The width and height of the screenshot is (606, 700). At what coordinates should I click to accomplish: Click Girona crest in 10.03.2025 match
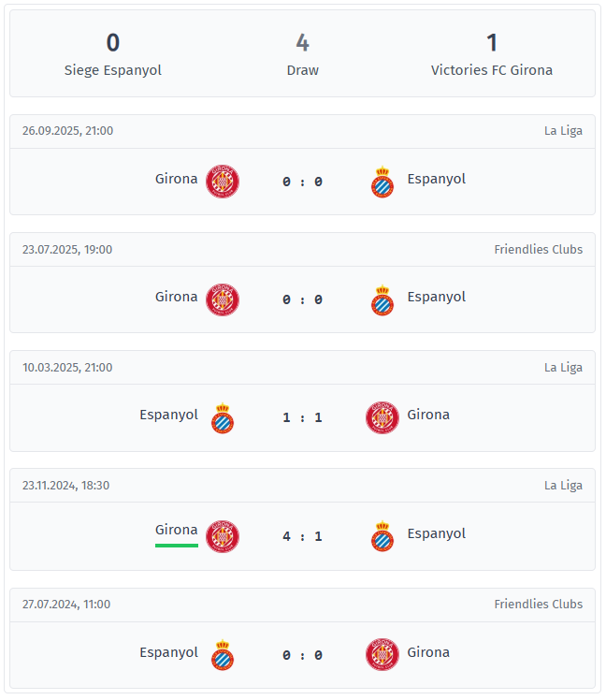[x=382, y=417]
